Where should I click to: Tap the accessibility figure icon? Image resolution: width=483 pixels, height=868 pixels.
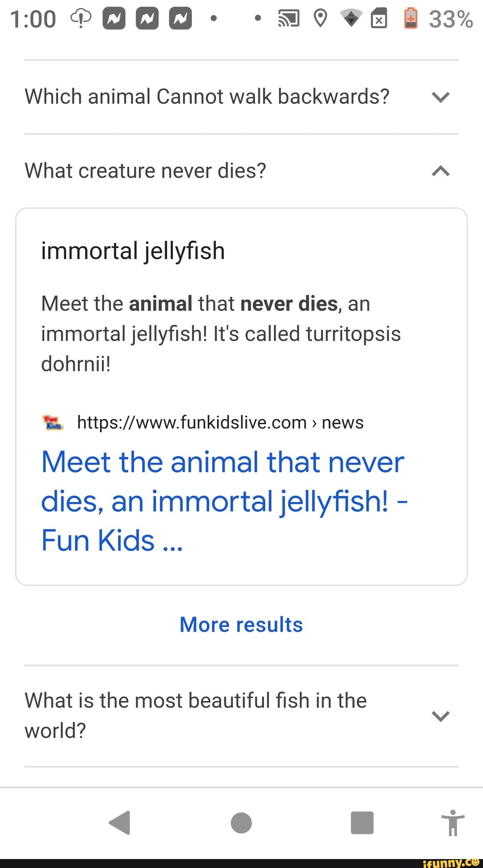coord(453,822)
